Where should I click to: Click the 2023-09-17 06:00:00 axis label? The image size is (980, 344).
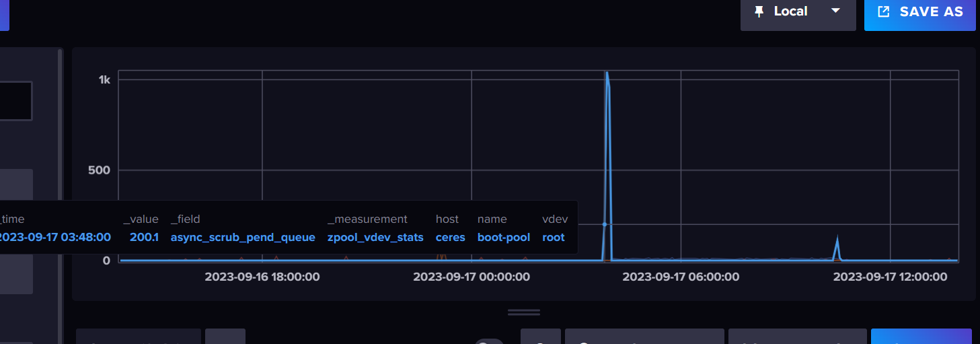click(681, 277)
